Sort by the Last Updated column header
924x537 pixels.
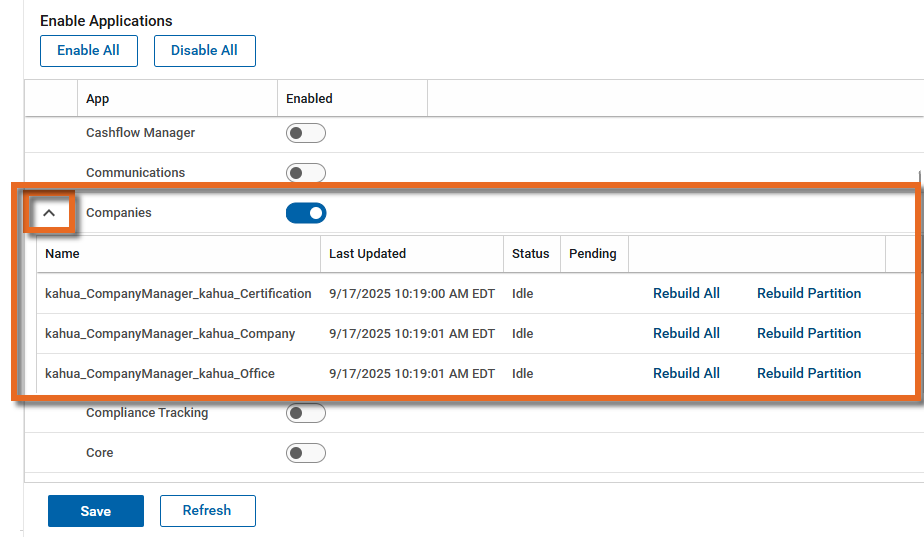pos(368,254)
